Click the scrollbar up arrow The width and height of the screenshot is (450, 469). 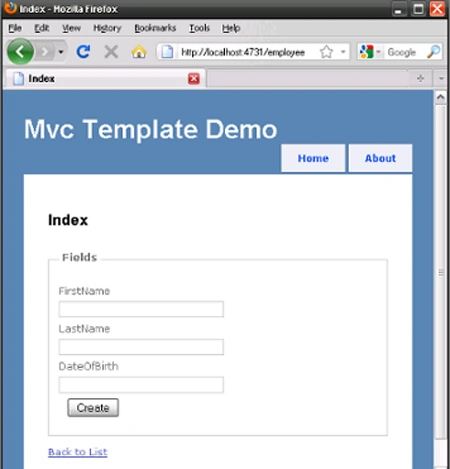coord(441,97)
